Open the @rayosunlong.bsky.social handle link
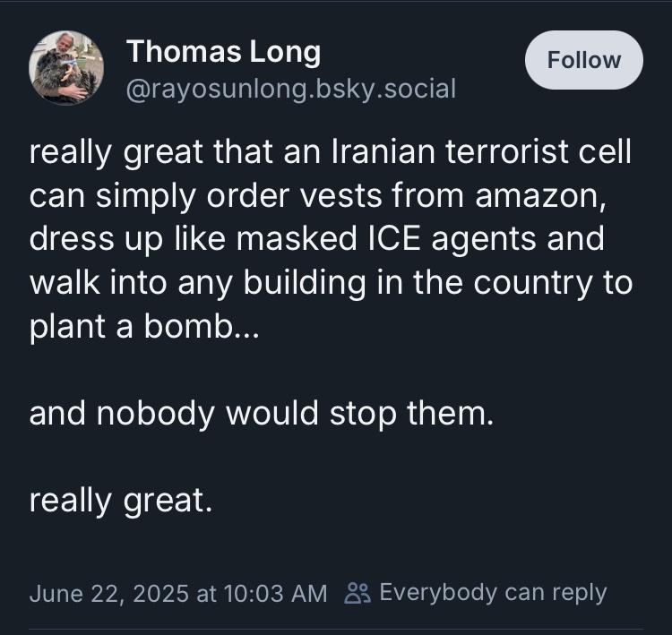672x635 pixels. coord(291,89)
